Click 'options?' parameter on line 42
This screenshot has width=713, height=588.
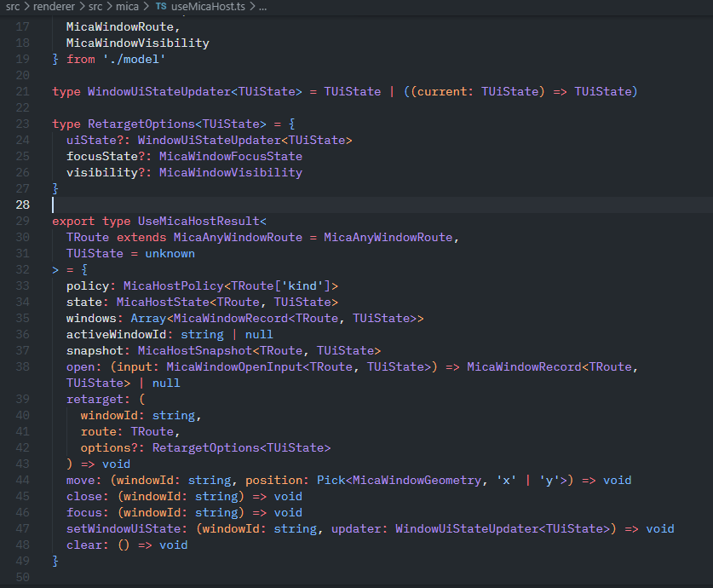[x=109, y=448]
